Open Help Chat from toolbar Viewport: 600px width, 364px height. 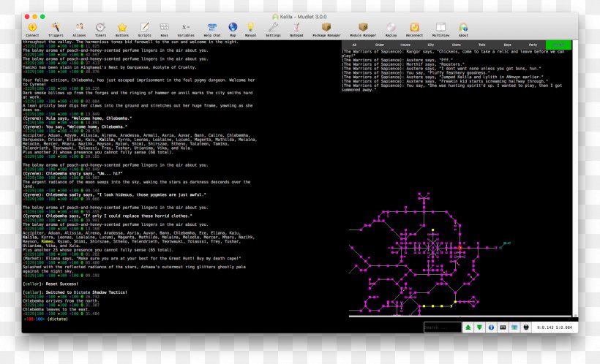coord(212,29)
